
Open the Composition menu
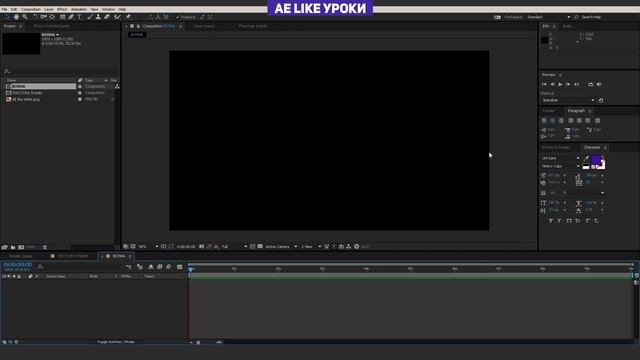pos(31,9)
